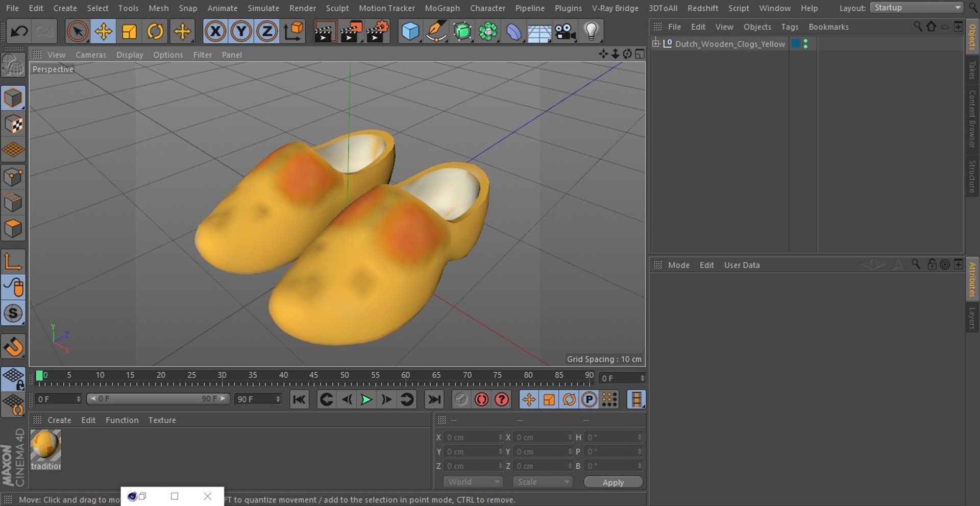Viewport: 980px width, 506px height.
Task: Adjust the 90 F end frame stepper
Action: [x=278, y=399]
